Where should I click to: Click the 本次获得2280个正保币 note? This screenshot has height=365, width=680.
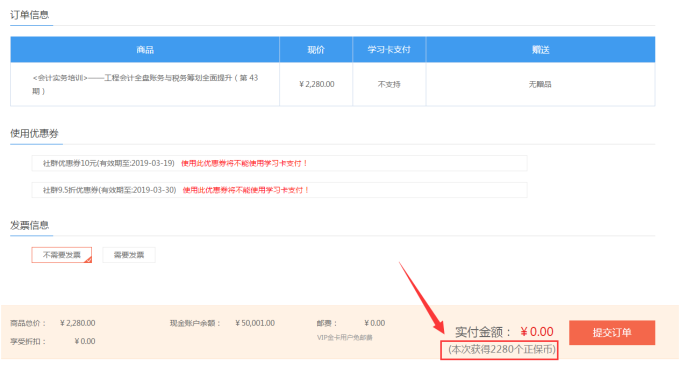tap(502, 349)
